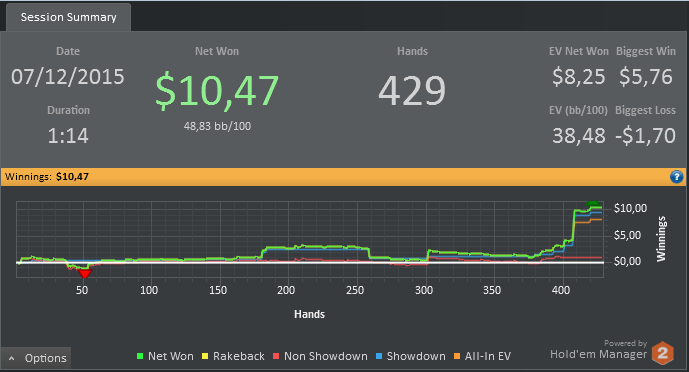Click the Hold'em Manager 2 hexagon logo
Screen dimensions: 689x372
(x=662, y=353)
